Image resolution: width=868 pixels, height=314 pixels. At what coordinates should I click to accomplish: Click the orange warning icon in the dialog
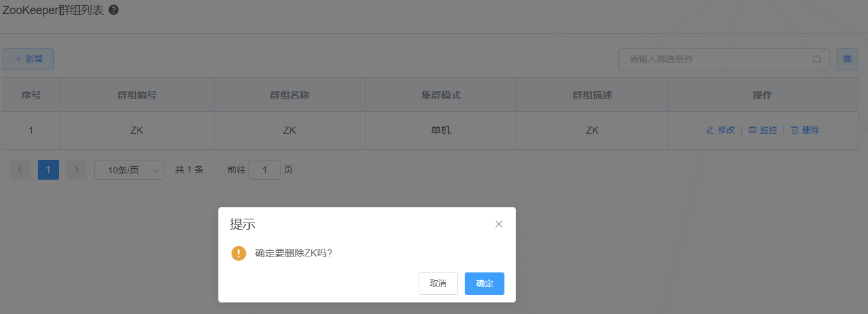pos(239,253)
